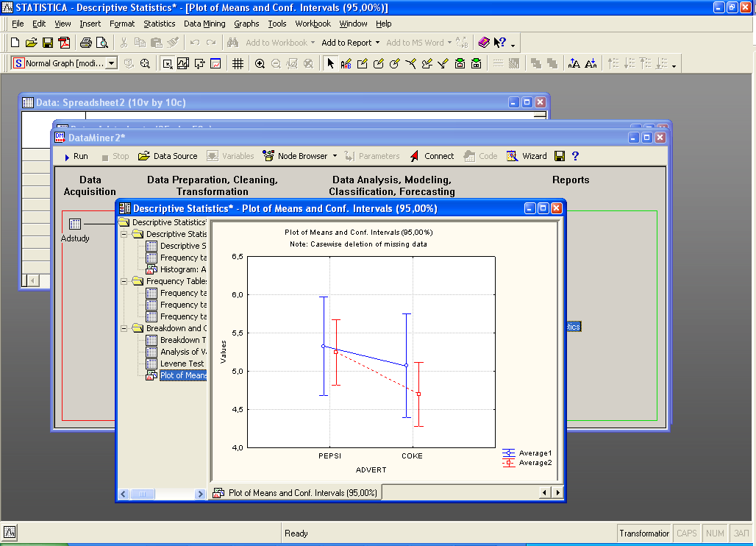Click the Print icon in toolbar
Viewport: 756px width, 546px height.
click(85, 43)
